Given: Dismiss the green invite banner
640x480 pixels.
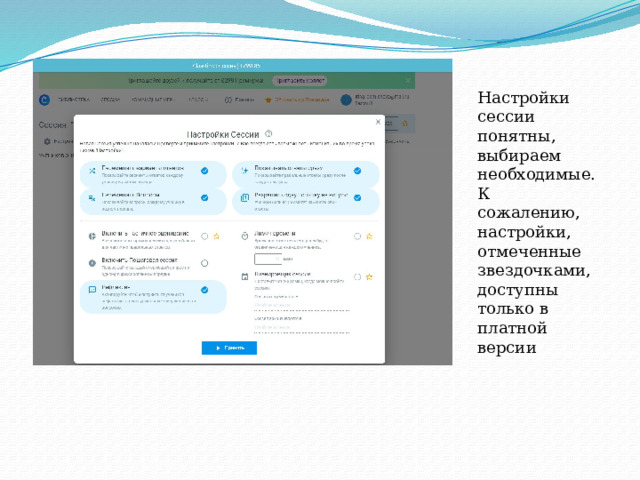Looking at the screenshot, I should pyautogui.click(x=408, y=80).
